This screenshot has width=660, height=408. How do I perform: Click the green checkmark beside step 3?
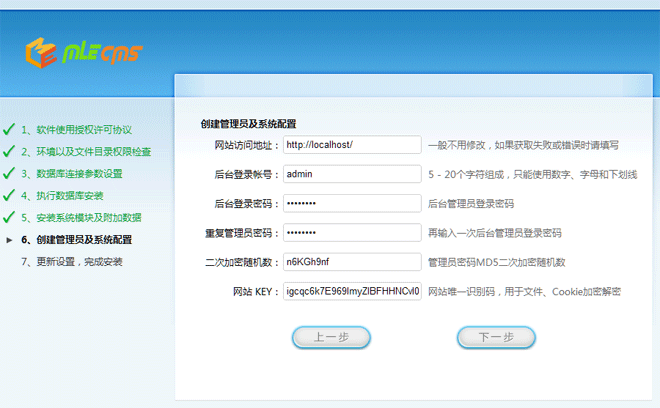coord(9,174)
